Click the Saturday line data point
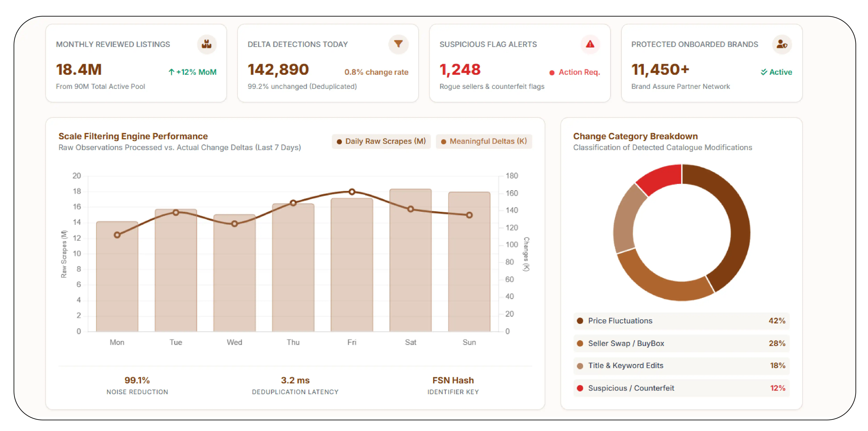This screenshot has width=868, height=431. click(410, 209)
